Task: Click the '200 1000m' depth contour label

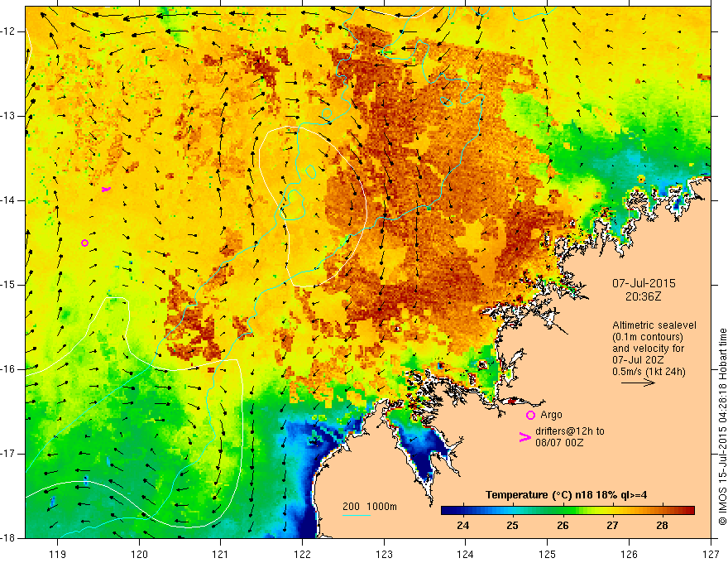Action: click(370, 507)
